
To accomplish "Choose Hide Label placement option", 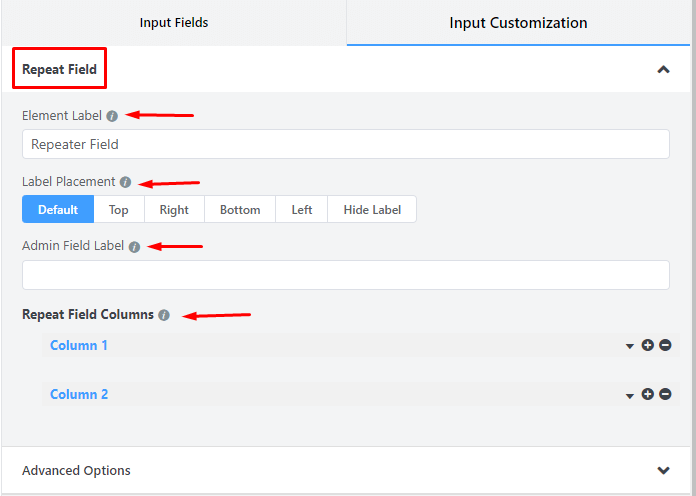I will click(371, 209).
